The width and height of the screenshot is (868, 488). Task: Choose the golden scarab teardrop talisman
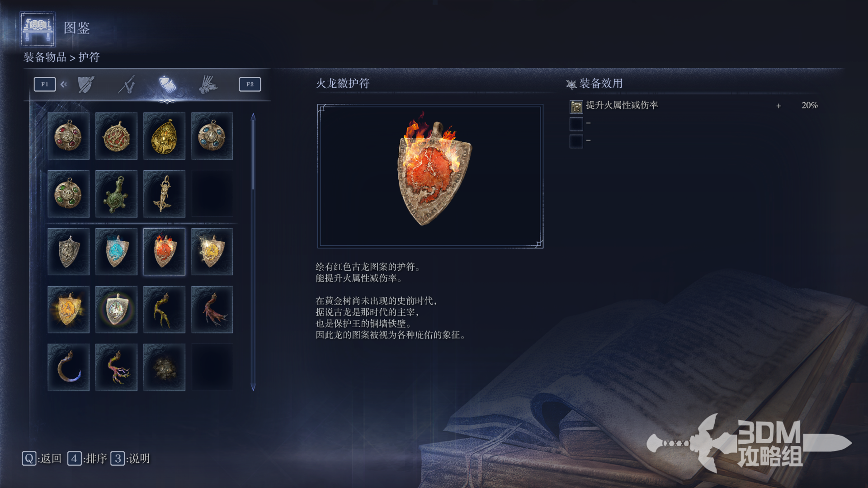point(164,136)
